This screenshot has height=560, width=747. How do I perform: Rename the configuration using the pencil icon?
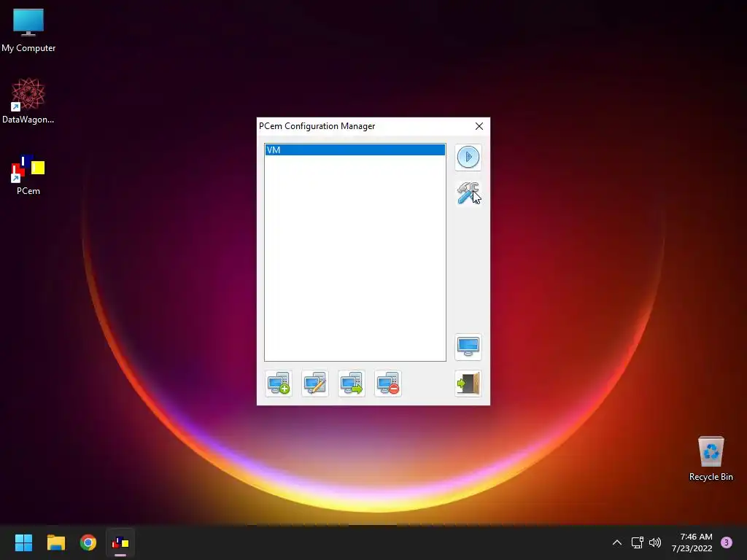click(315, 384)
